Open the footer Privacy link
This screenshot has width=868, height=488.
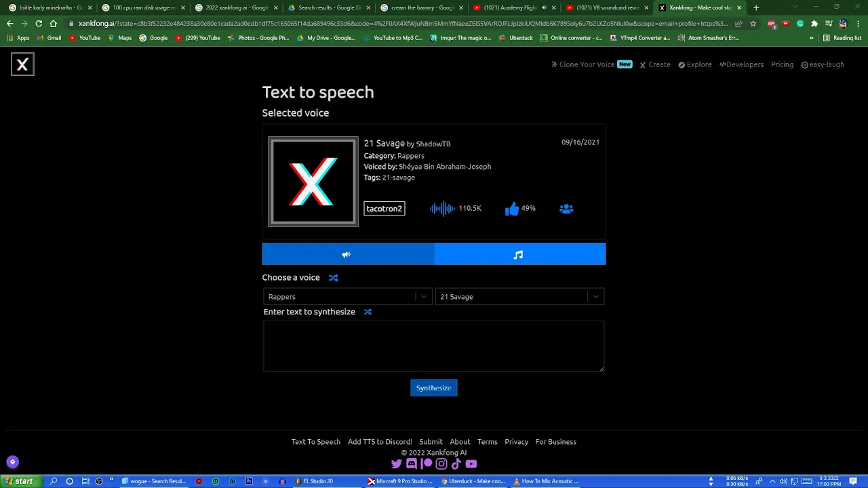516,442
